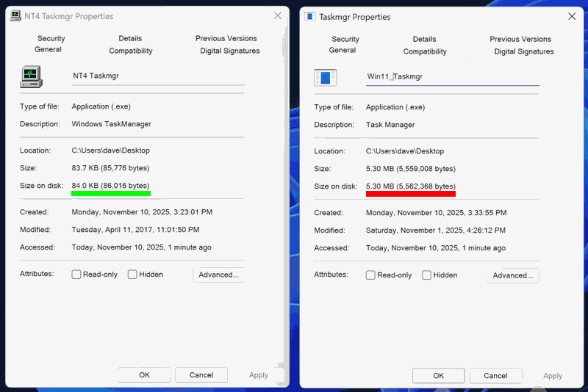Screen dimensions: 588x392
Task: Open Compatibility tab in NT4 Taskmgr Properties
Action: pos(131,51)
